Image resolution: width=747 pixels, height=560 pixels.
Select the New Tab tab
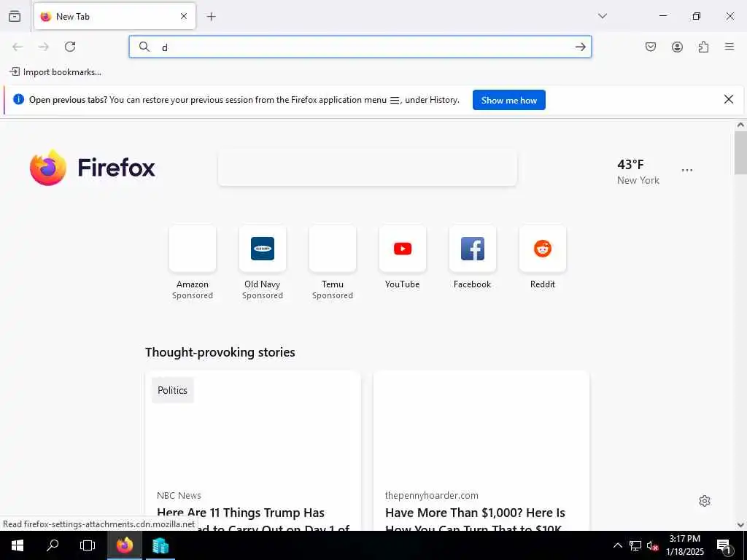click(x=115, y=16)
